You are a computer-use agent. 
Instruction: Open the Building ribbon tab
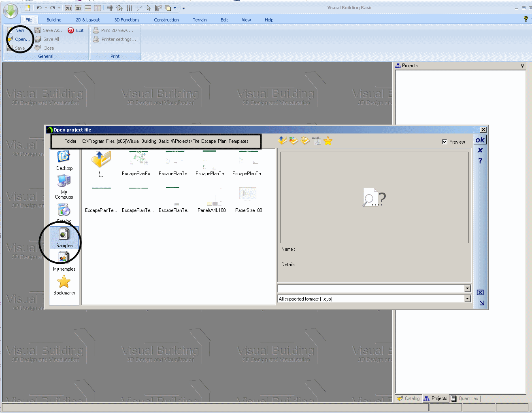pyautogui.click(x=54, y=20)
